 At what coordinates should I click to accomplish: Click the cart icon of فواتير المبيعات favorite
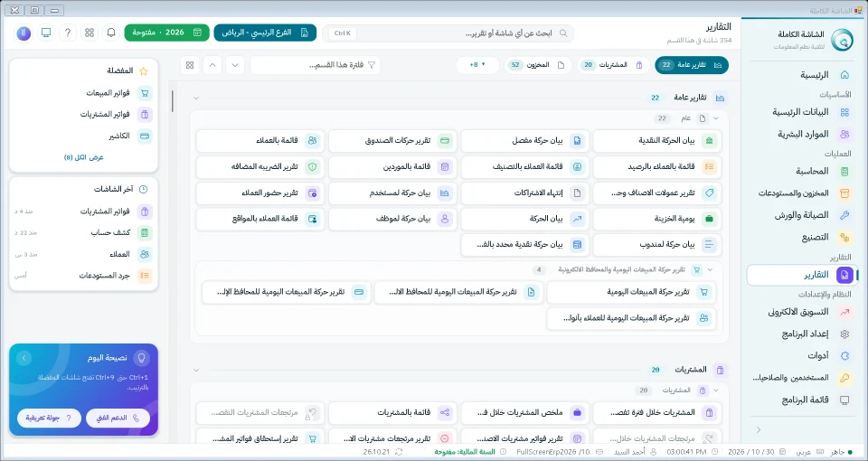click(x=145, y=93)
